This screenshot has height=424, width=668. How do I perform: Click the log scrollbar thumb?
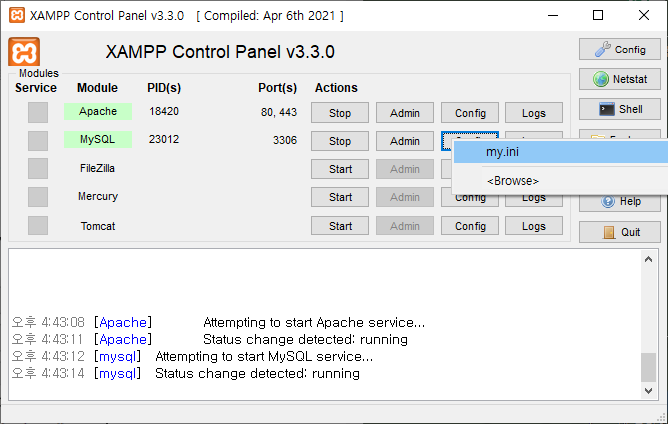(648, 367)
